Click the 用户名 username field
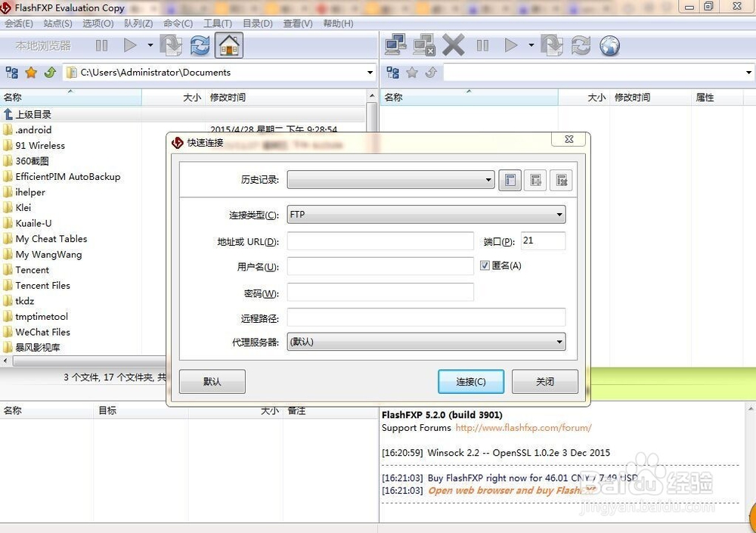The height and width of the screenshot is (533, 756). tap(380, 266)
